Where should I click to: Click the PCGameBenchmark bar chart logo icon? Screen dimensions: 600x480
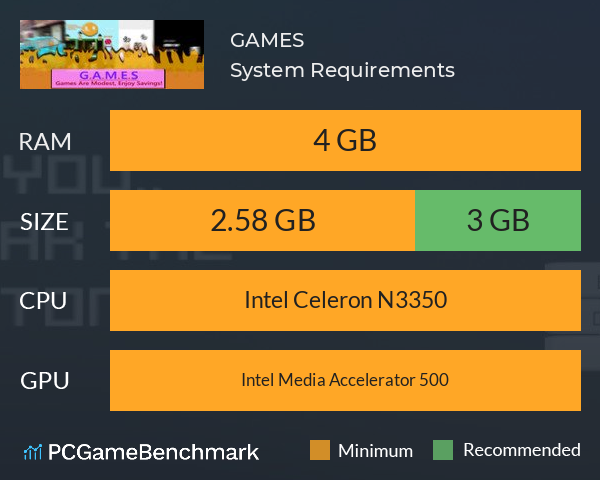point(33,452)
